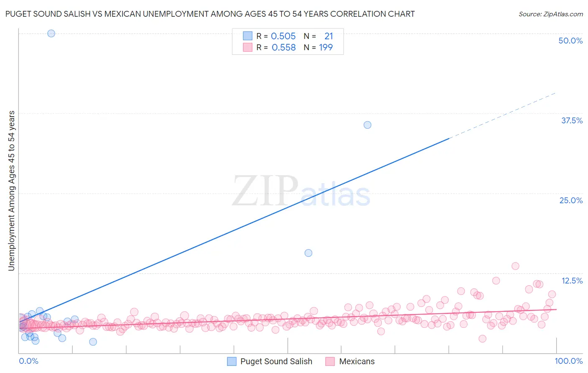Click the blue stats box legend square
The height and width of the screenshot is (373, 588).
click(x=248, y=36)
